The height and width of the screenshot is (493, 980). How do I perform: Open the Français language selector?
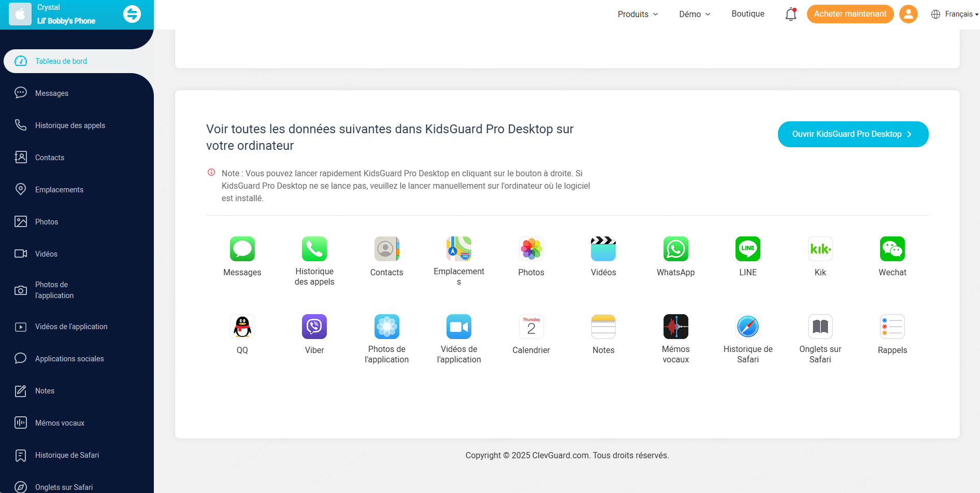click(x=955, y=14)
